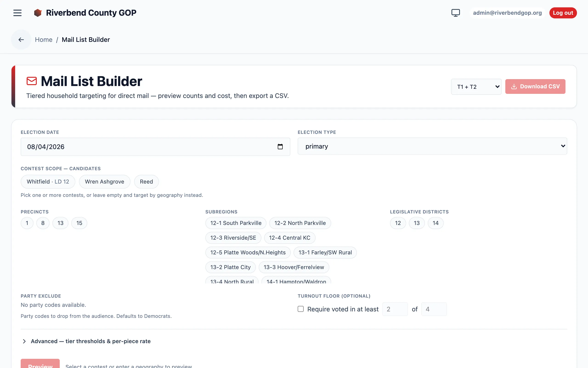Click 'No party codes available.' text

53,305
